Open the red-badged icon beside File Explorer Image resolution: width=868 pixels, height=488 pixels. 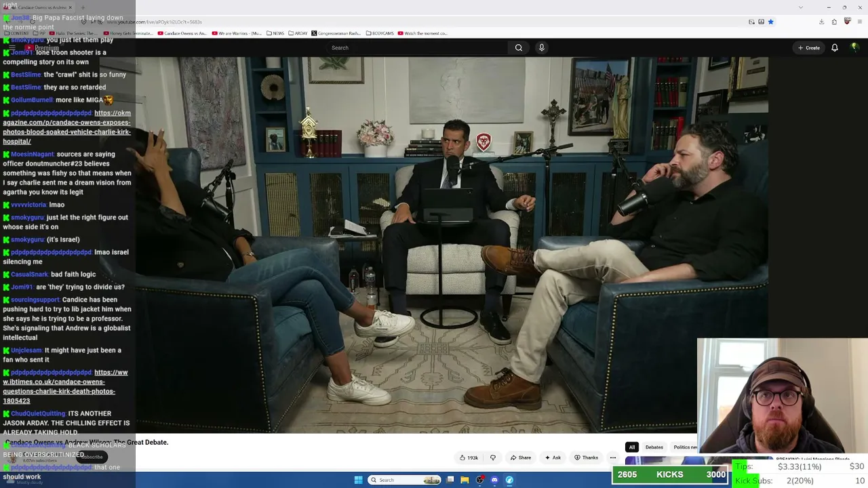pyautogui.click(x=479, y=480)
